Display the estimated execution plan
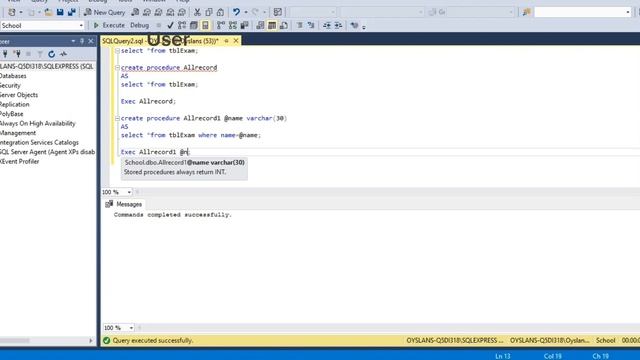The height and width of the screenshot is (360, 640). (182, 25)
